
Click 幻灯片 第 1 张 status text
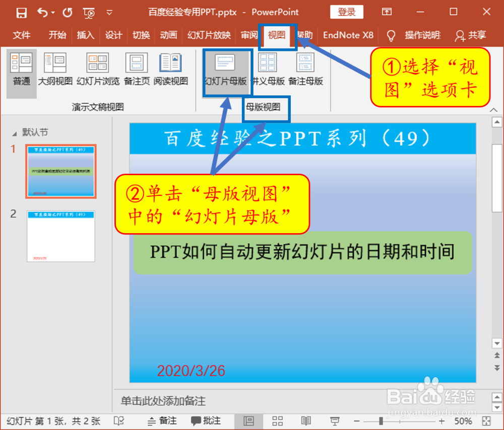click(53, 421)
